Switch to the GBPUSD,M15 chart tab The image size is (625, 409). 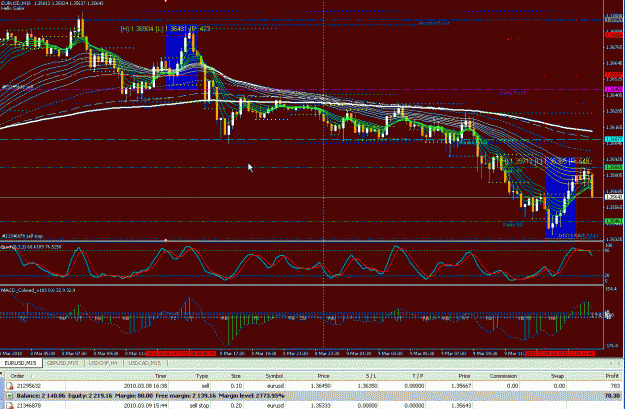[x=63, y=363]
